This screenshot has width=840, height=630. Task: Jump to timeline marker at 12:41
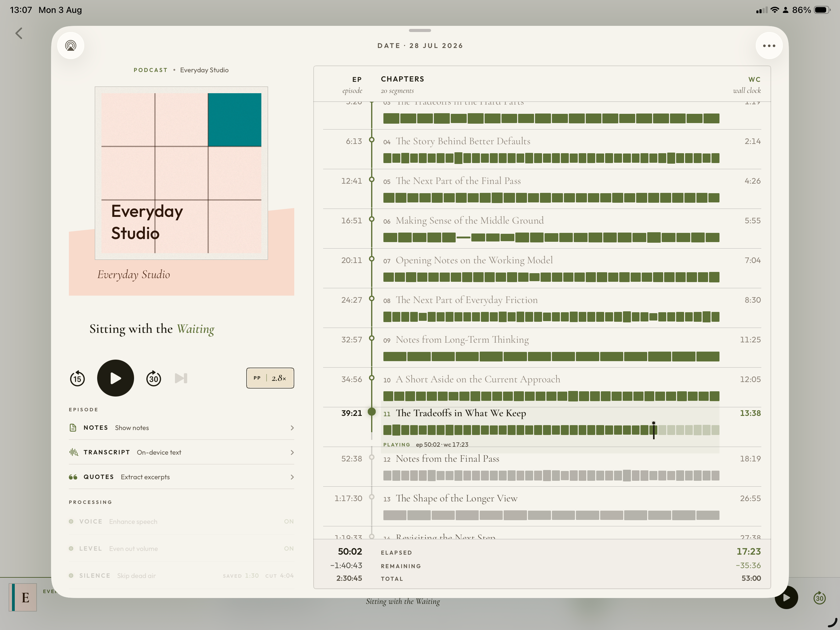[372, 179]
